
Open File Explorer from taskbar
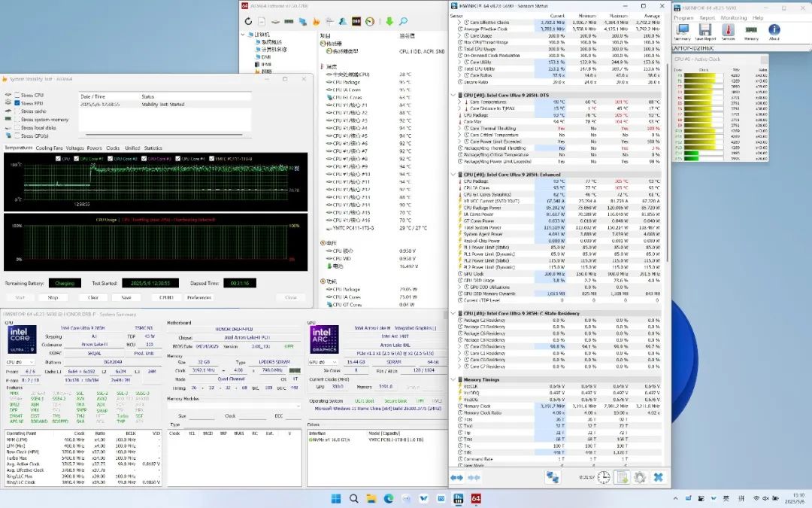(371, 499)
